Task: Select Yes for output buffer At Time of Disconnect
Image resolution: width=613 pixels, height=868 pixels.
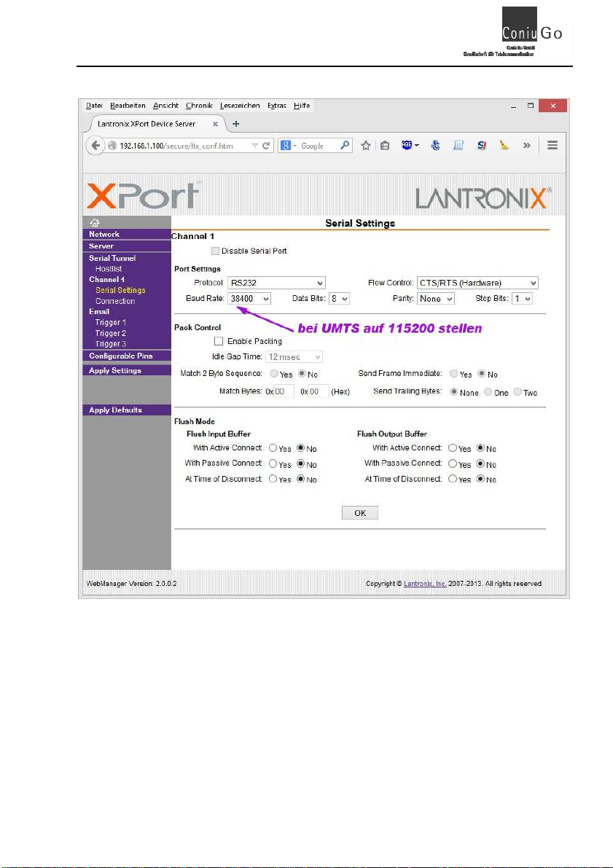Action: click(453, 479)
